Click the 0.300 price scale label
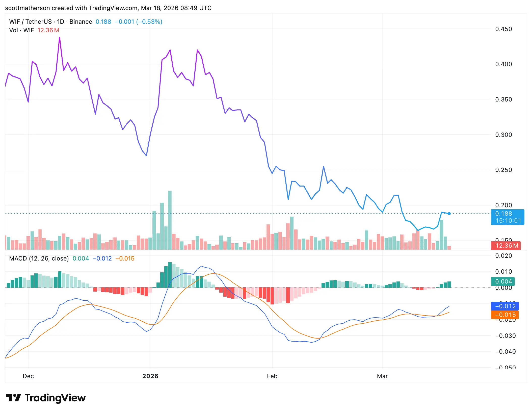This screenshot has width=532, height=413. [503, 135]
